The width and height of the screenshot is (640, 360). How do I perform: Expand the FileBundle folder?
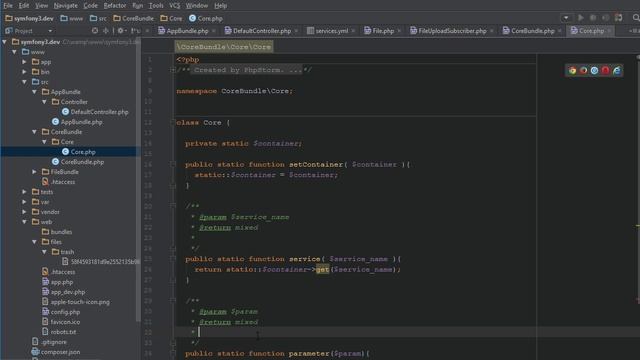click(35, 172)
